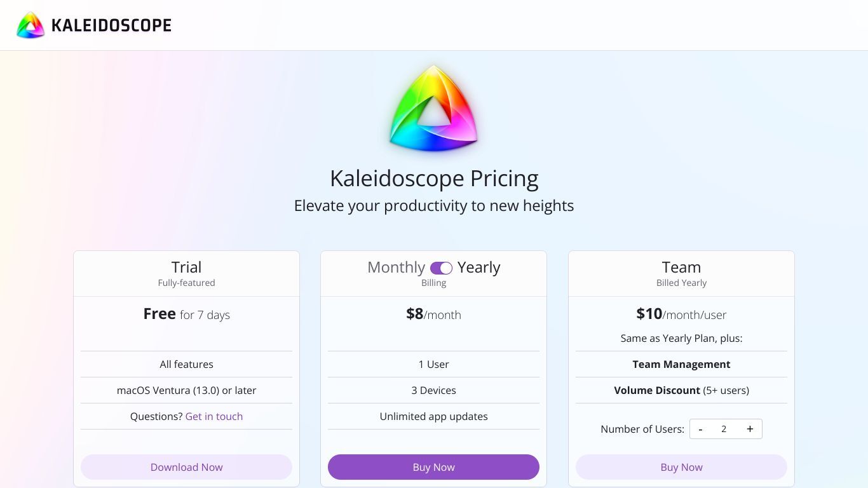Viewport: 868px width, 488px height.
Task: Click the Unlimited app updates row
Action: (433, 416)
